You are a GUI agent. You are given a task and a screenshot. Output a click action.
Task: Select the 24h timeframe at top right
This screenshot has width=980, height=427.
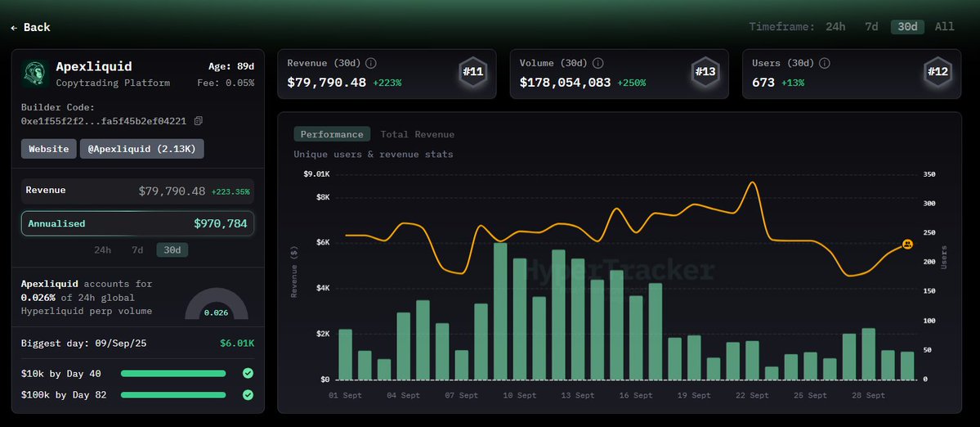coord(835,27)
